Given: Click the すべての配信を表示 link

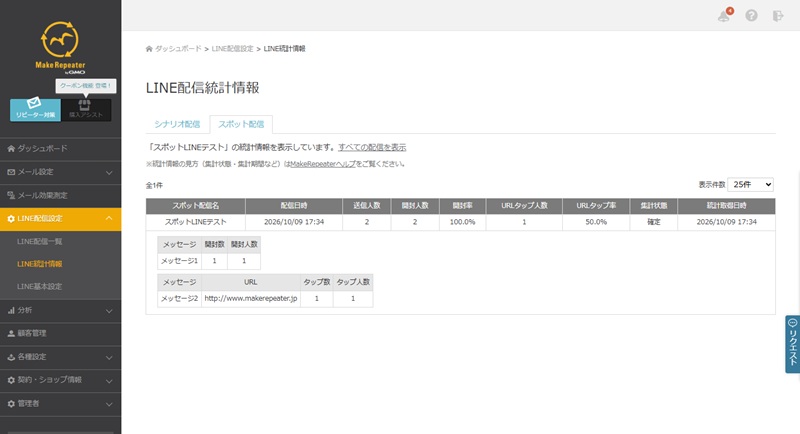Looking at the screenshot, I should (x=372, y=147).
